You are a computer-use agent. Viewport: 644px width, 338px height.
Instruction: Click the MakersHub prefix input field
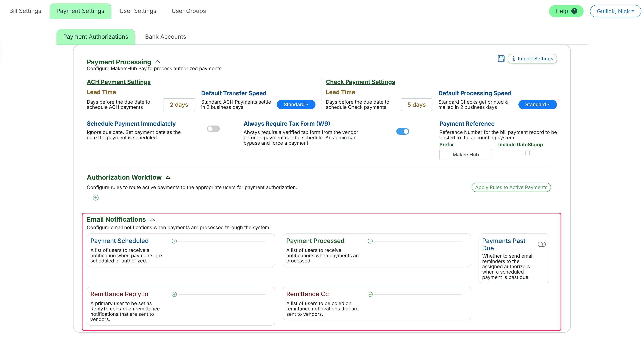click(x=466, y=155)
